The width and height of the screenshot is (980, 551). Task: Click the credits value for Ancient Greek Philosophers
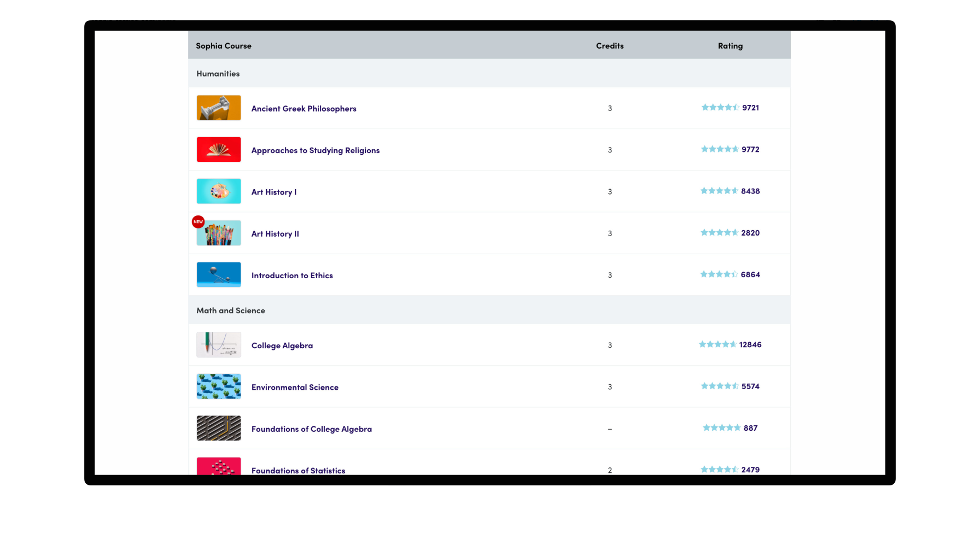pos(610,108)
